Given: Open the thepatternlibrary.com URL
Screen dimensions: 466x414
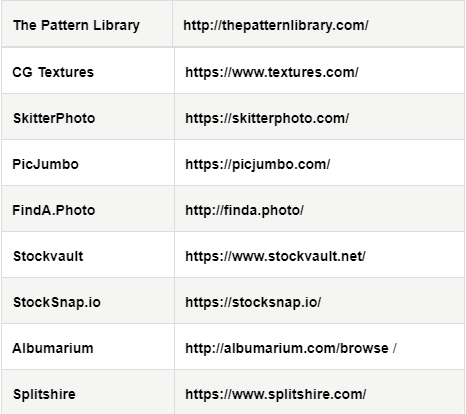Looking at the screenshot, I should coord(276,26).
